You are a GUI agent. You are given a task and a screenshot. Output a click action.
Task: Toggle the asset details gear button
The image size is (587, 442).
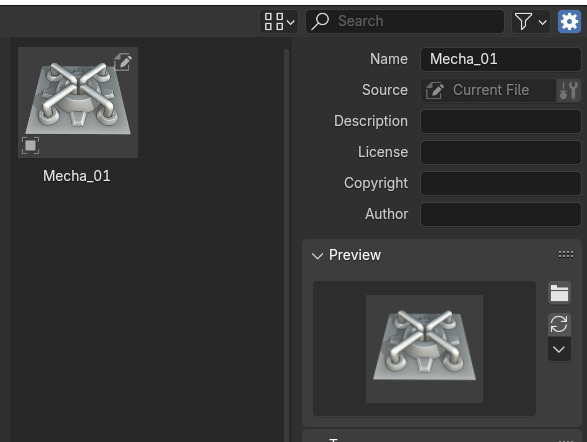569,21
